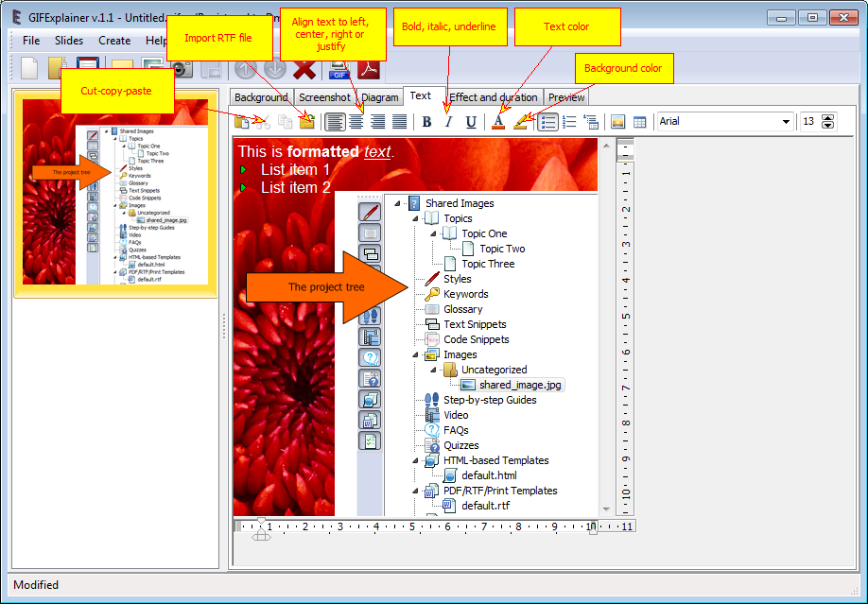Click the Italic formatting icon
This screenshot has width=868, height=604.
click(x=448, y=122)
